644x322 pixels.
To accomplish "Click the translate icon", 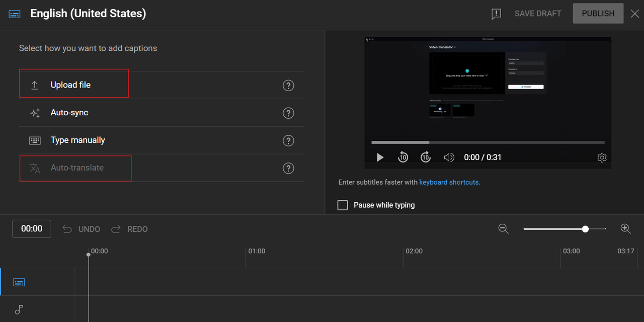I will tap(35, 168).
